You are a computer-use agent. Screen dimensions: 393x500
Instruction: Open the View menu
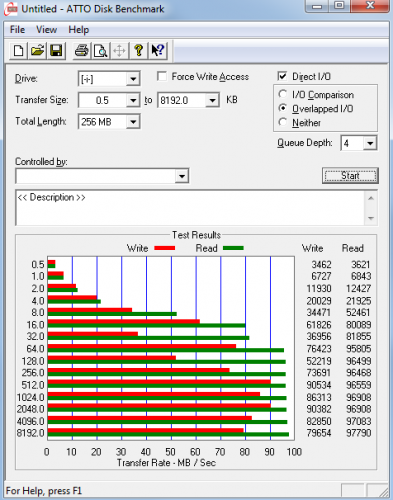pos(46,30)
